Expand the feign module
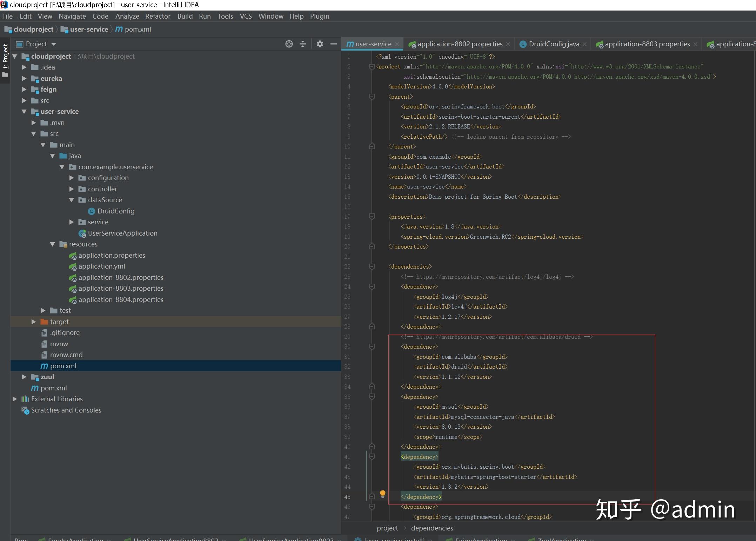This screenshot has height=541, width=756. (24, 90)
